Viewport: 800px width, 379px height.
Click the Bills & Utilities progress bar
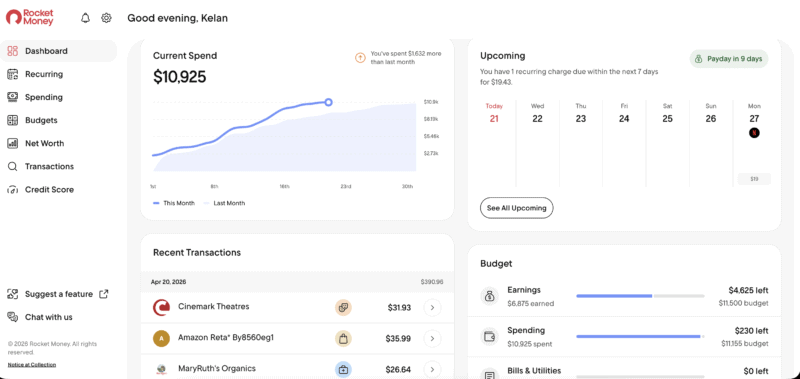click(x=640, y=376)
